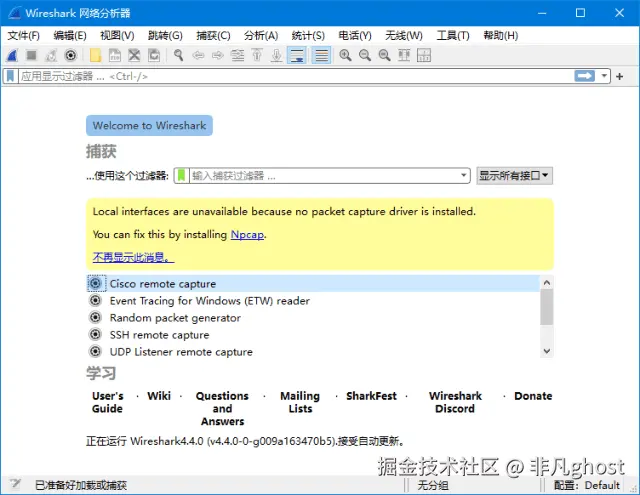Image resolution: width=640 pixels, height=495 pixels.
Task: Restart the current capture via toolbar icon
Action: tap(51, 55)
